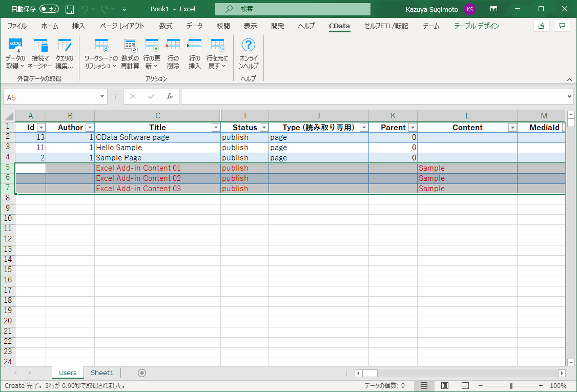Run 数式の再計算 (Recalculate formulas)
The width and height of the screenshot is (577, 392).
(130, 53)
